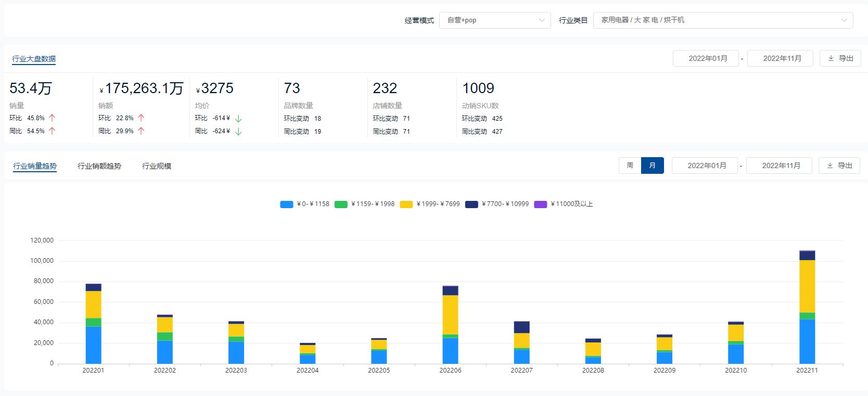Toggle the purple ¥11000及以上 legend series
868x396 pixels.
(x=541, y=205)
